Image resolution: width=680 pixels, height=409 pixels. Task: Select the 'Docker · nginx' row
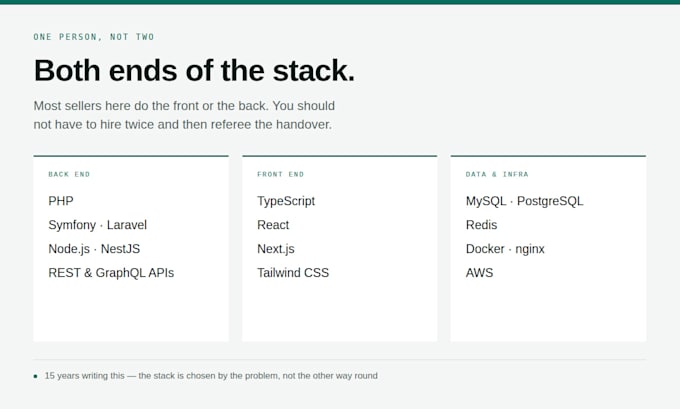point(505,249)
